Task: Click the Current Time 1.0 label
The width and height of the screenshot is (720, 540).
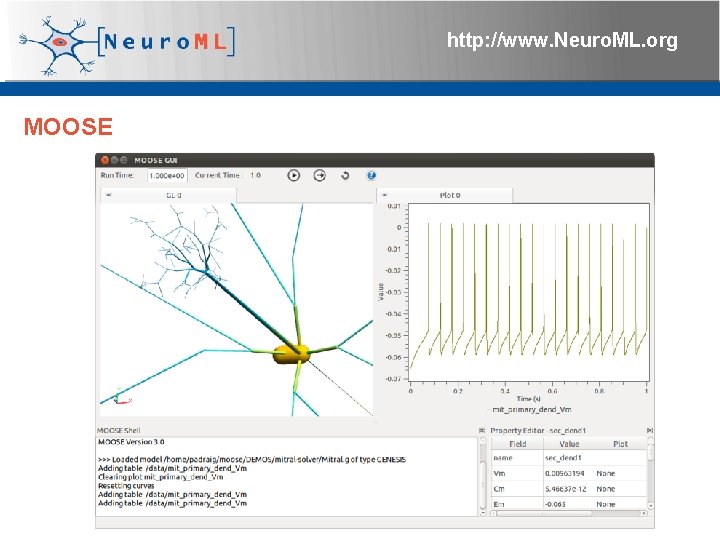Action: coord(228,175)
